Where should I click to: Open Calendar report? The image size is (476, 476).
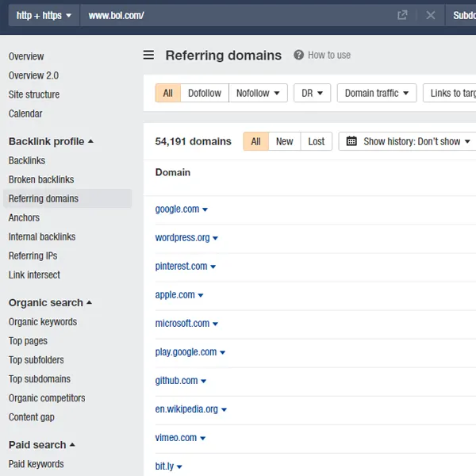click(x=25, y=113)
